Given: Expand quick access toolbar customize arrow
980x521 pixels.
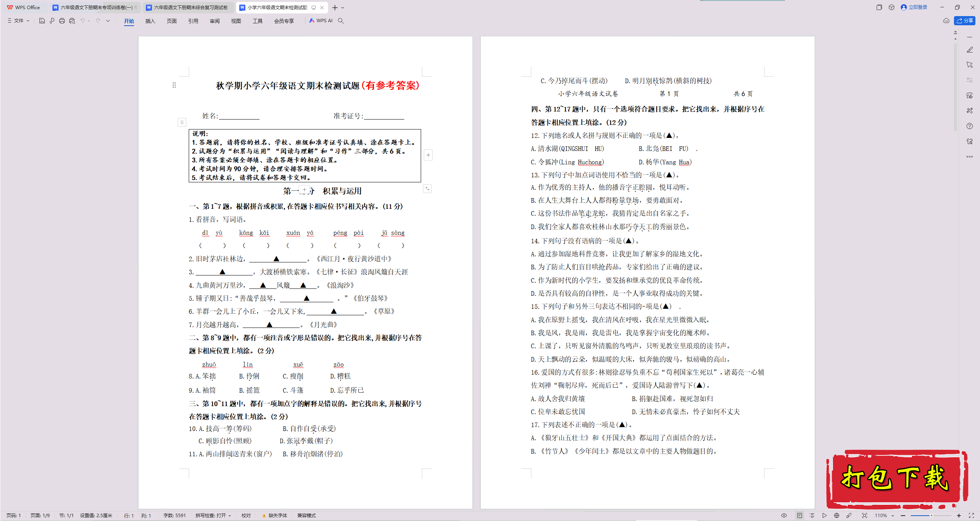Looking at the screenshot, I should pyautogui.click(x=108, y=21).
